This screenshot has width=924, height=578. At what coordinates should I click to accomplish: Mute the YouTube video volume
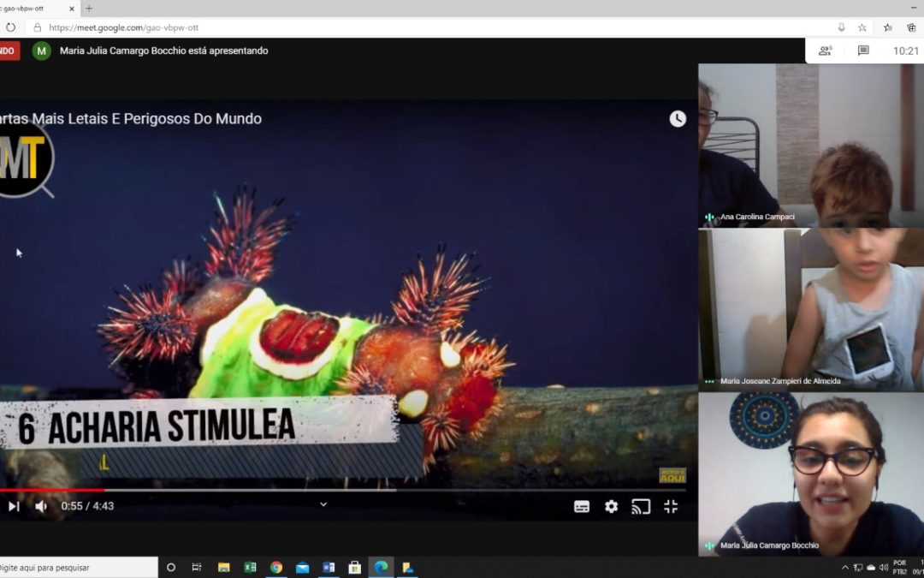coord(41,506)
